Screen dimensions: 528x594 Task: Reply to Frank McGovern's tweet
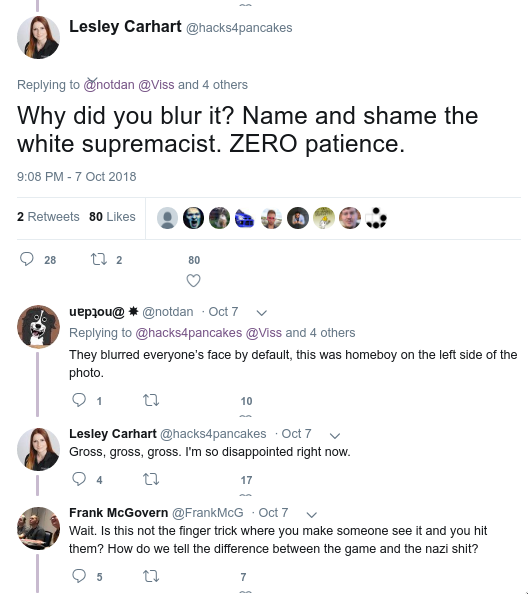coord(79,576)
